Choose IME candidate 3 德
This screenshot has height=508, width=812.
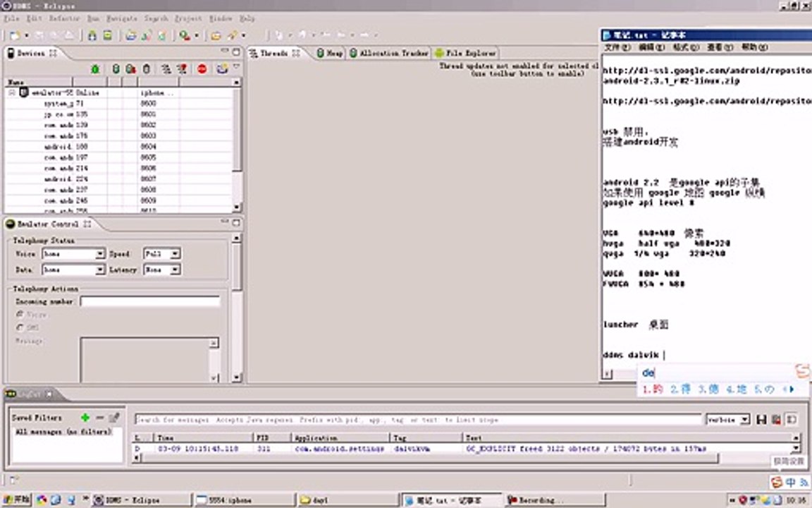point(708,389)
